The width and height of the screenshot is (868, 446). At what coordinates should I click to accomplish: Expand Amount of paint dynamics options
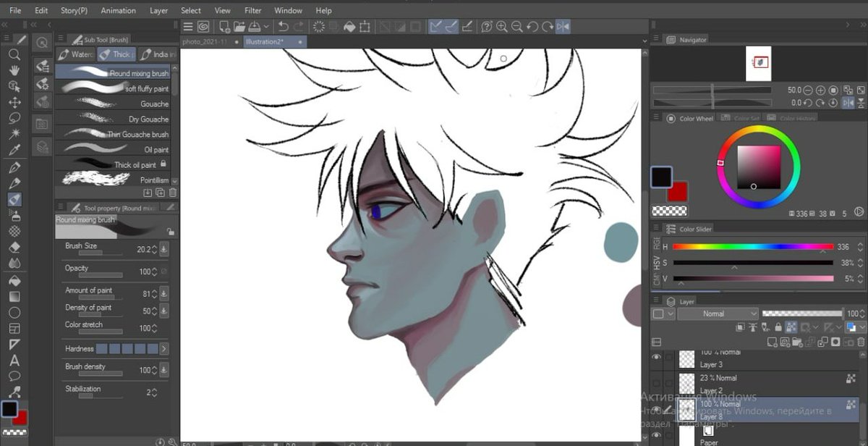click(163, 294)
